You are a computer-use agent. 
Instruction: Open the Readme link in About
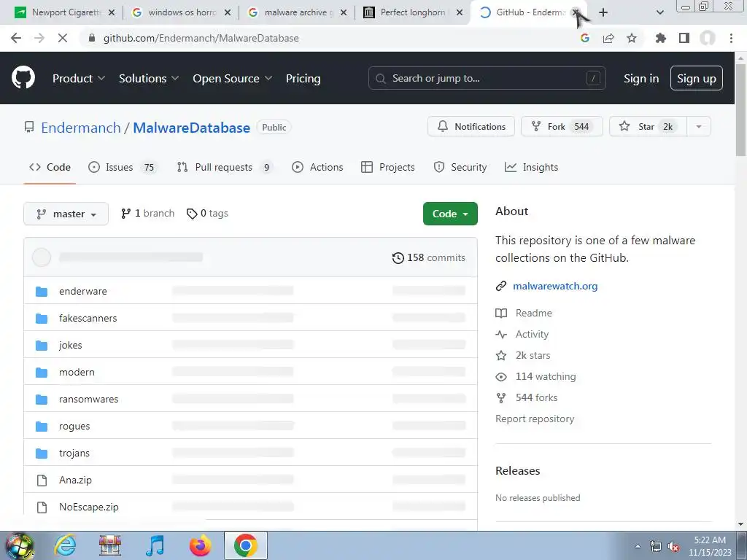pyautogui.click(x=524, y=314)
